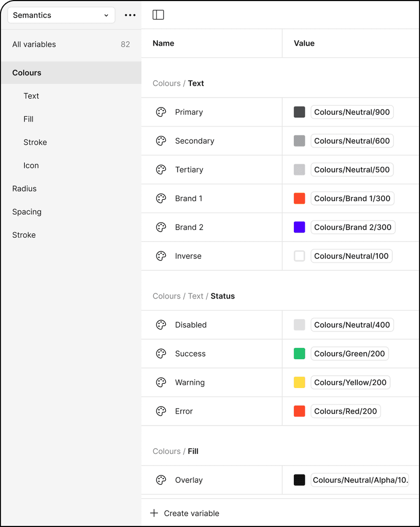
Task: Select the palette icon beside Disabled
Action: pos(161,325)
